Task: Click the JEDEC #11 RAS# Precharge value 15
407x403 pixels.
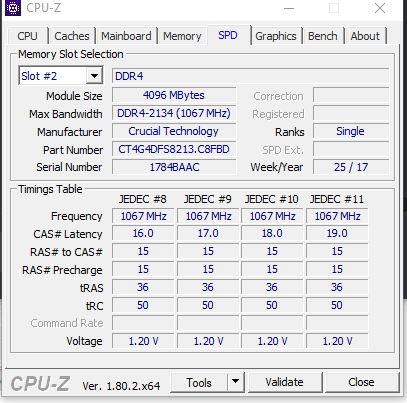Action: click(x=337, y=269)
